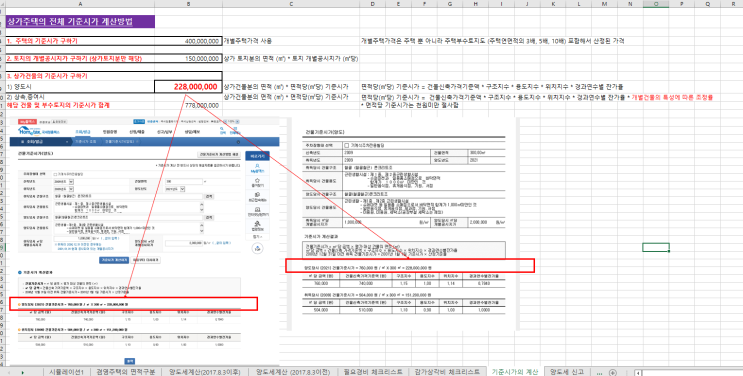Select column F header

click(x=424, y=4)
